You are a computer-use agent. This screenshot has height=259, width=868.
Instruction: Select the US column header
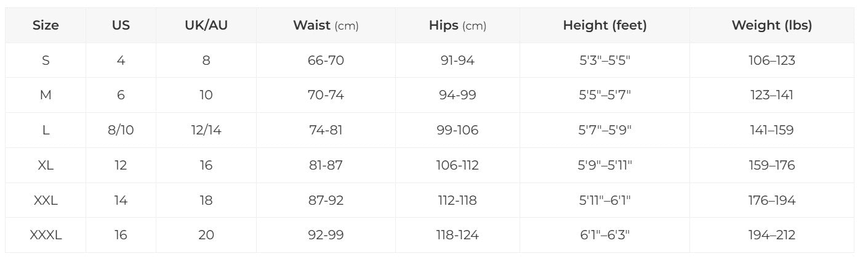[121, 25]
